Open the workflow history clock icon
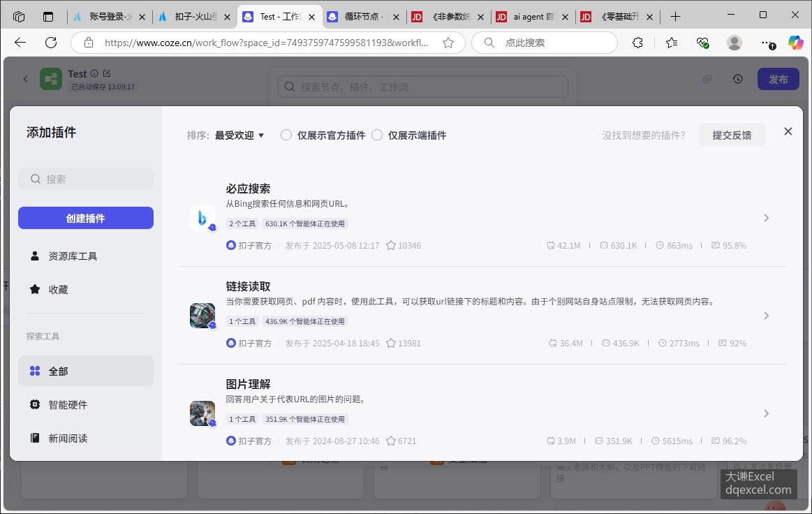 tap(738, 80)
